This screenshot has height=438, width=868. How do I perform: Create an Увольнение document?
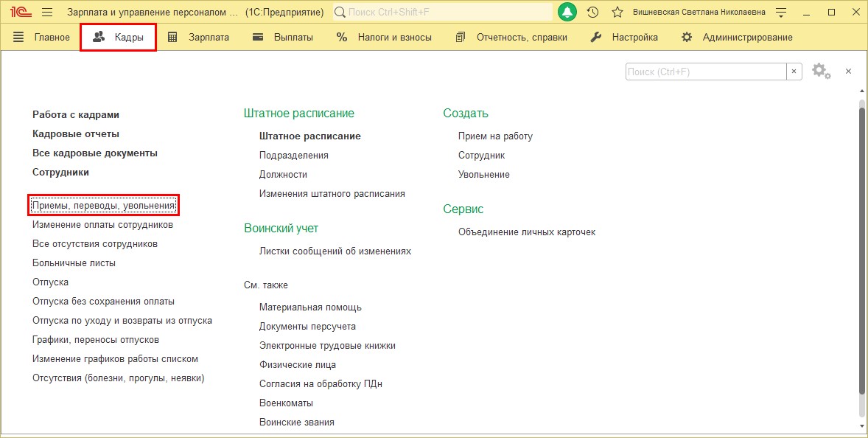(484, 175)
